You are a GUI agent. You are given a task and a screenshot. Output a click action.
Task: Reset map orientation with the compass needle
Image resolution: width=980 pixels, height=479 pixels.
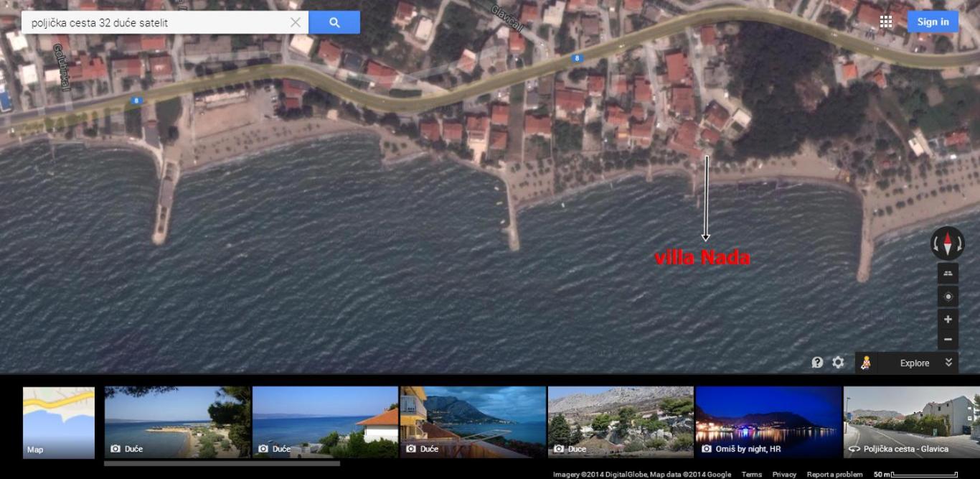click(x=947, y=243)
